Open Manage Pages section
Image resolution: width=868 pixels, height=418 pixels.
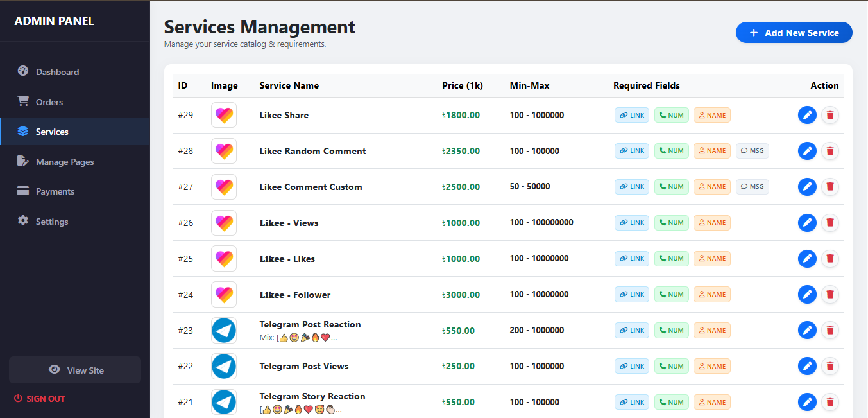pos(64,162)
